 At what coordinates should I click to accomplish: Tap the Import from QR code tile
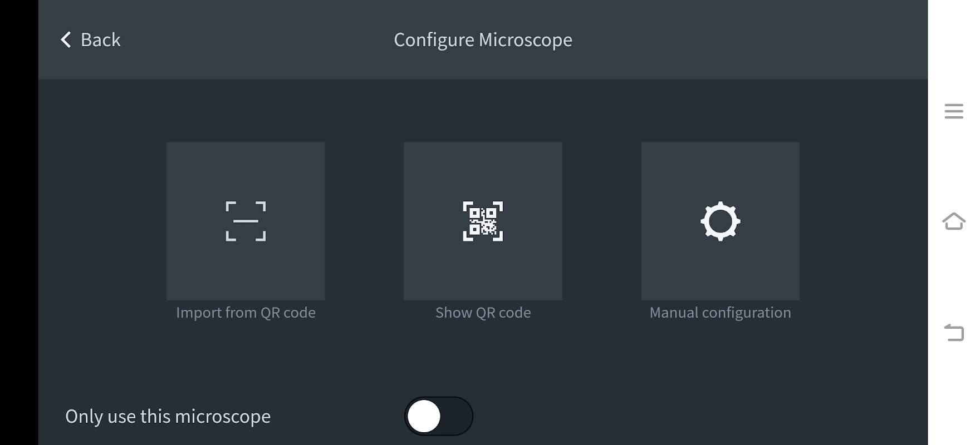click(246, 167)
